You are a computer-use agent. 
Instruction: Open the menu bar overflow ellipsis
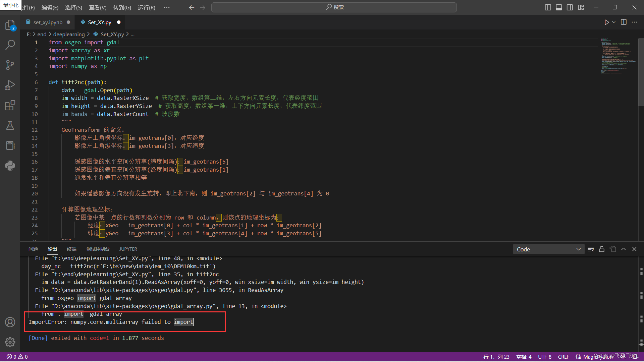click(167, 7)
